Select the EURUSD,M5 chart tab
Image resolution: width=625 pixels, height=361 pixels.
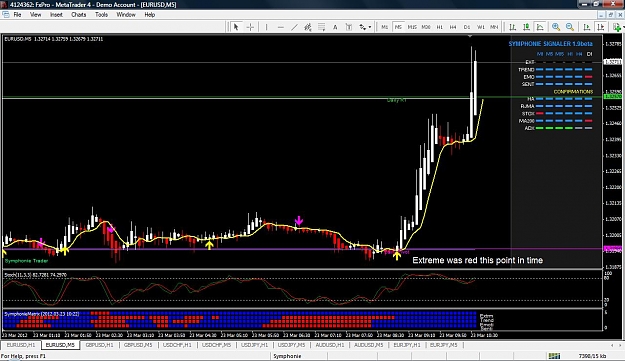[60, 345]
